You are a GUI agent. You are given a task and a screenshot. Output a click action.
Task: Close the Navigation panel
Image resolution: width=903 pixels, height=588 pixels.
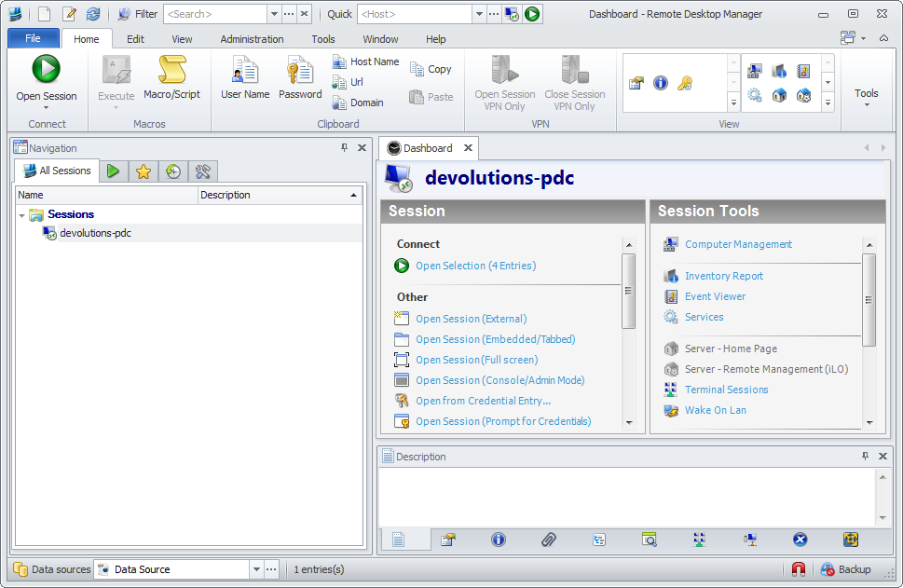(x=362, y=148)
